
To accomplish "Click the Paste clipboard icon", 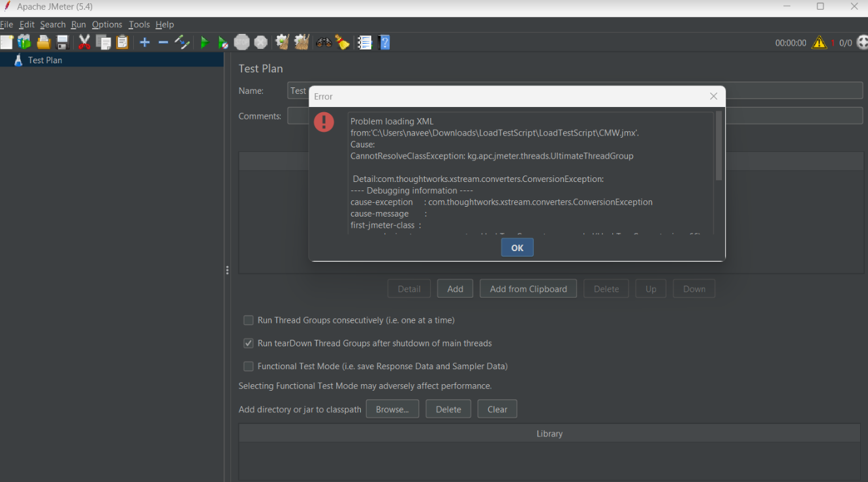I will (122, 42).
